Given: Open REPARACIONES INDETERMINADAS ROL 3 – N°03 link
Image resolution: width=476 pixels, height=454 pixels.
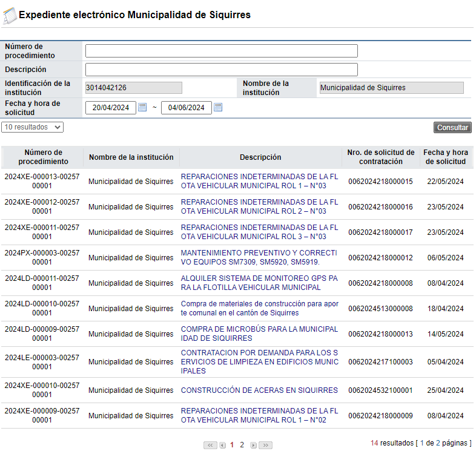Looking at the screenshot, I should pos(259,232).
